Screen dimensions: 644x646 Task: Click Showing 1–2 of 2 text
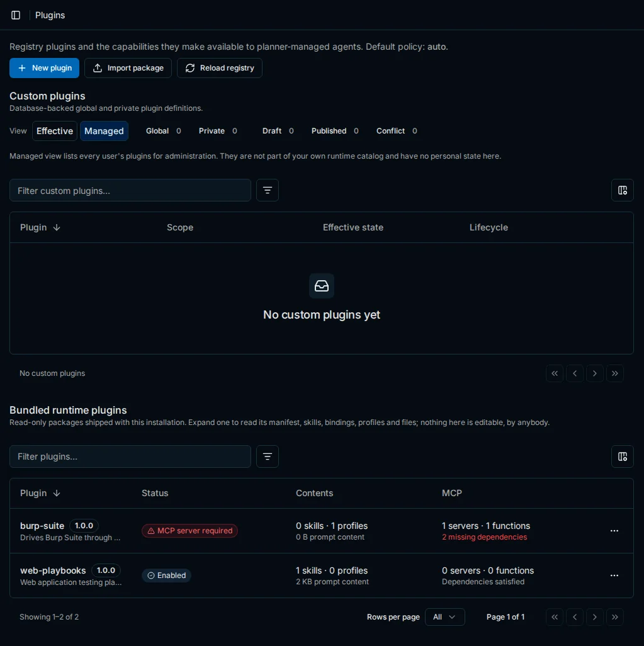point(49,617)
